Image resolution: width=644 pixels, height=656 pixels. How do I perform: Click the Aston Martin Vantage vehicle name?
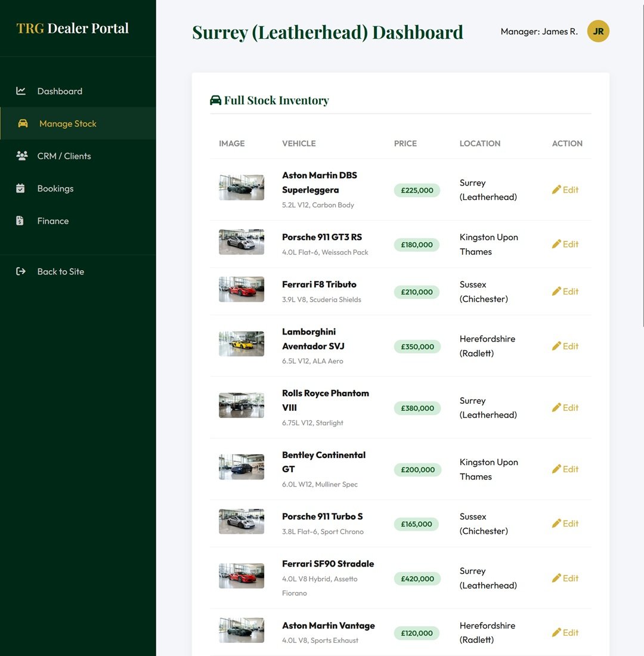[329, 626]
